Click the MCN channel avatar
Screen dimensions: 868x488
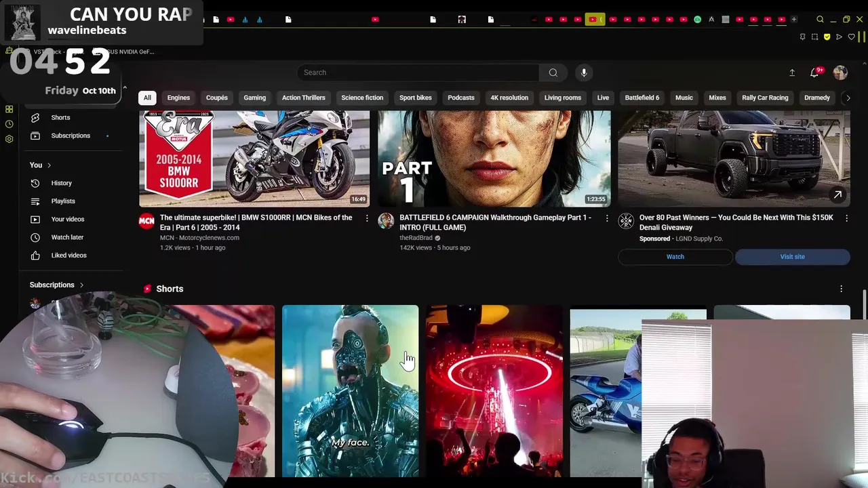coord(146,221)
